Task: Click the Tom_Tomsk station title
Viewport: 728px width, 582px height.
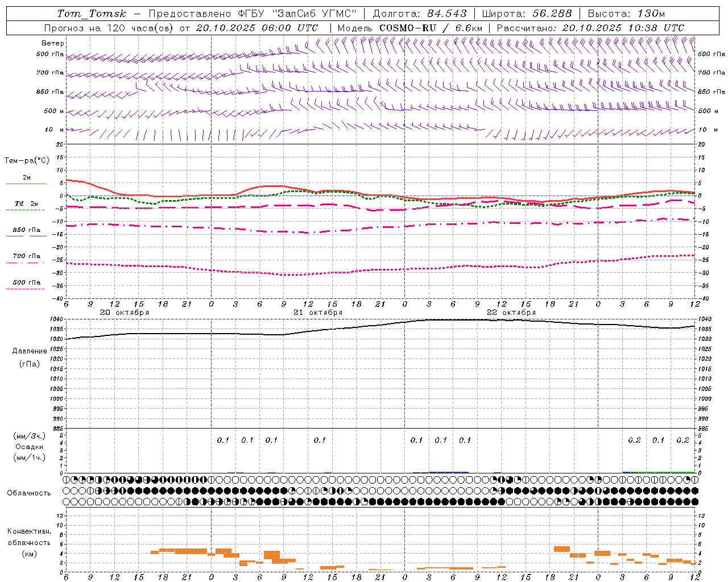Action: [92, 14]
